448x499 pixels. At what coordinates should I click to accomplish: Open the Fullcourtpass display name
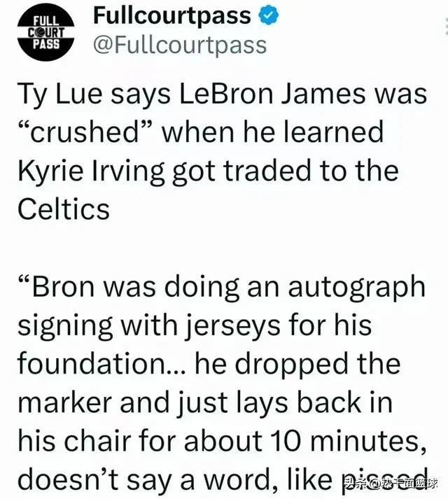171,15
